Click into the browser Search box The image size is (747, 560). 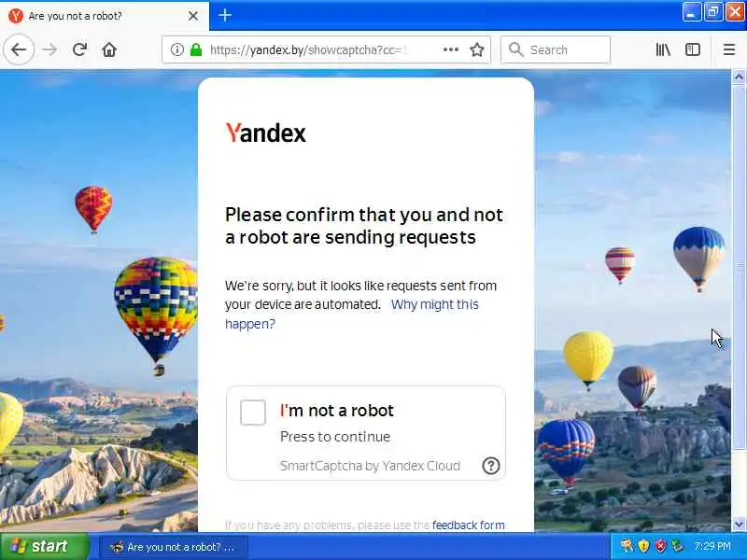(x=556, y=49)
